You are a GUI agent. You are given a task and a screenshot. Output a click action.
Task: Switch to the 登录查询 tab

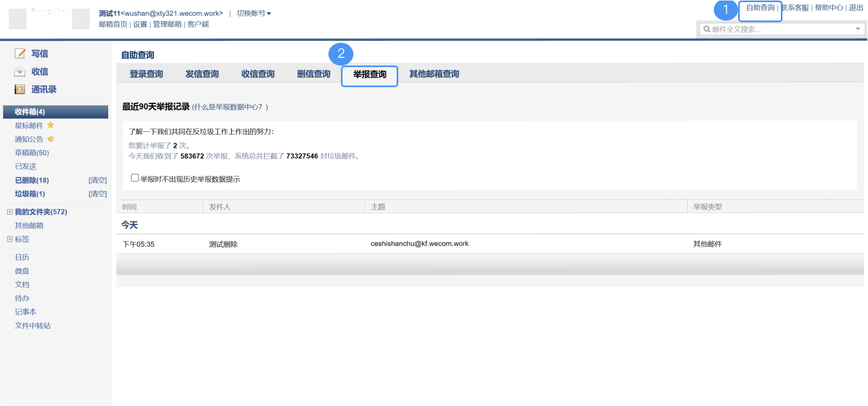pyautogui.click(x=146, y=74)
